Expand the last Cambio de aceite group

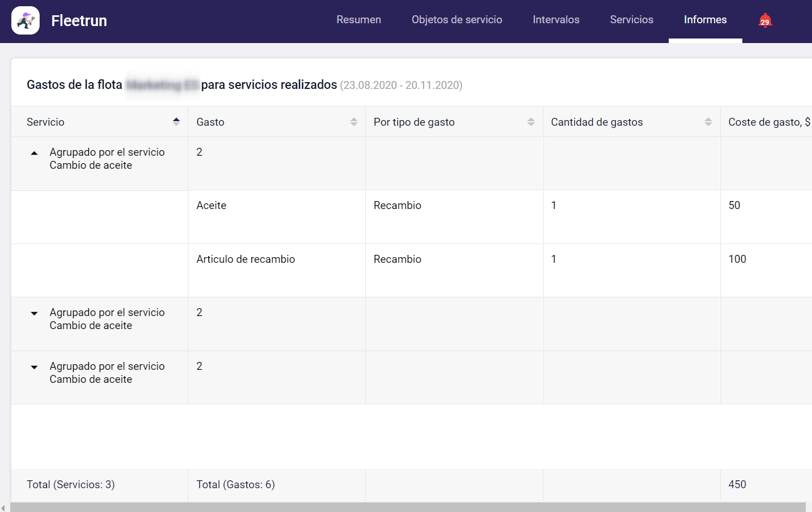tap(35, 367)
